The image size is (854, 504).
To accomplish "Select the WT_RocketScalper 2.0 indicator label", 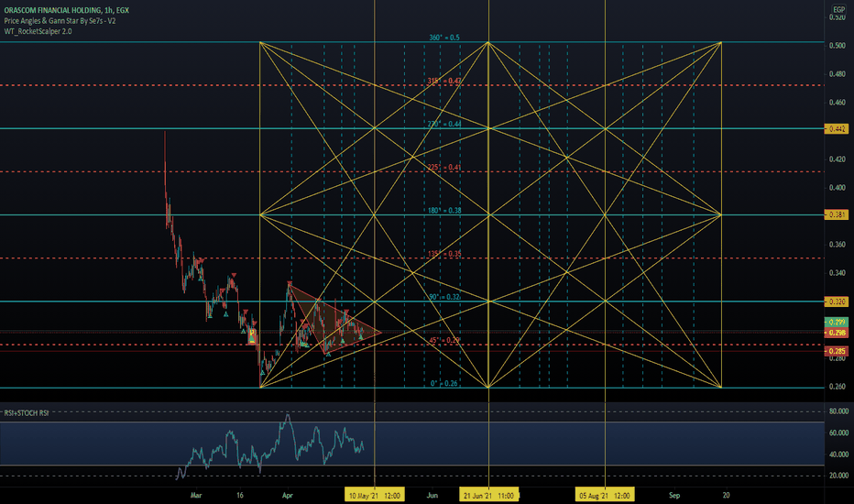I will click(38, 31).
